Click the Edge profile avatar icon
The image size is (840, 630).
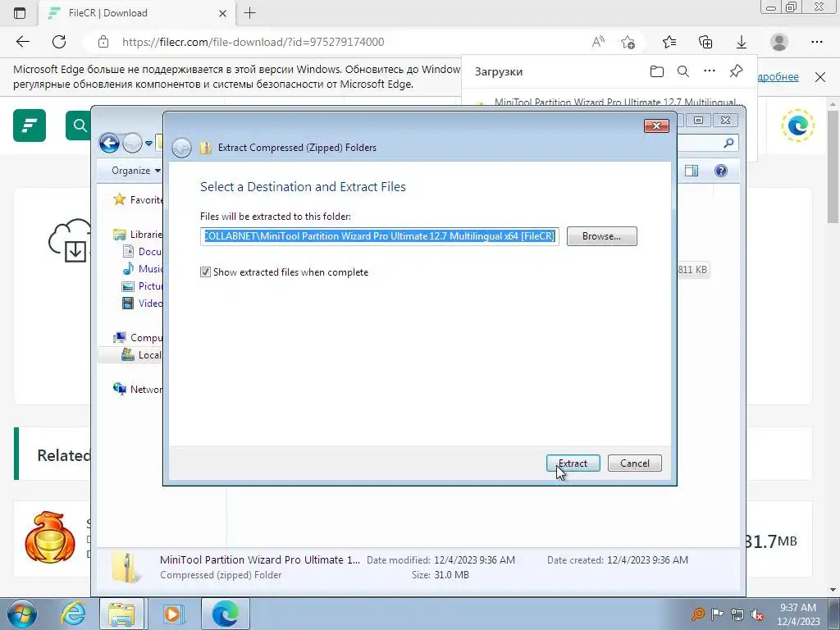(x=779, y=42)
